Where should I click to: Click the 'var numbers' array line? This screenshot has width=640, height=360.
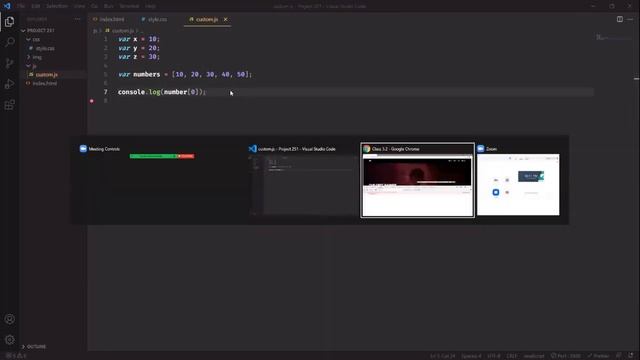coord(185,74)
